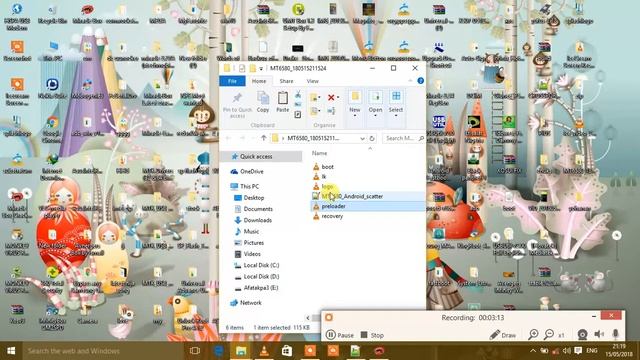Click the Draw pencil tool in recorder

coord(503,335)
